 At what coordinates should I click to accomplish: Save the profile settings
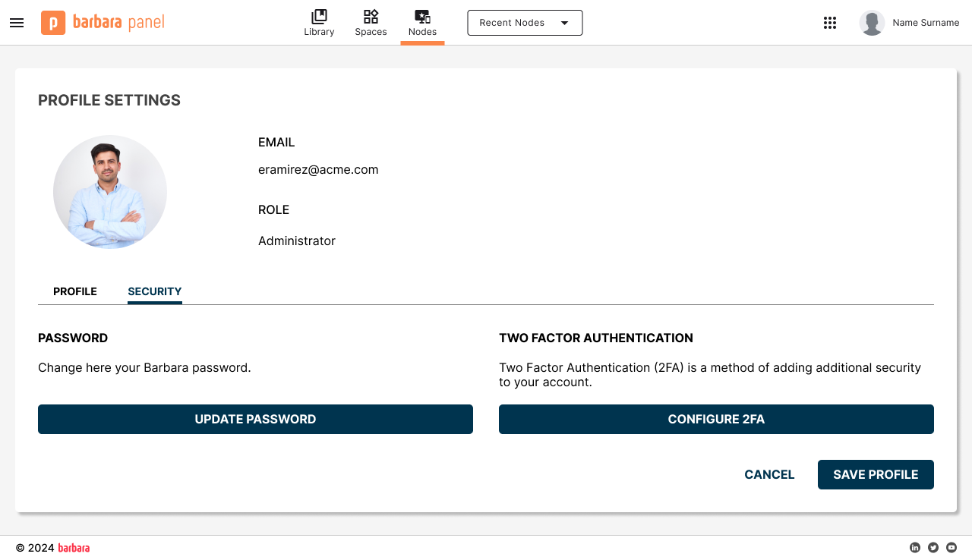click(876, 474)
